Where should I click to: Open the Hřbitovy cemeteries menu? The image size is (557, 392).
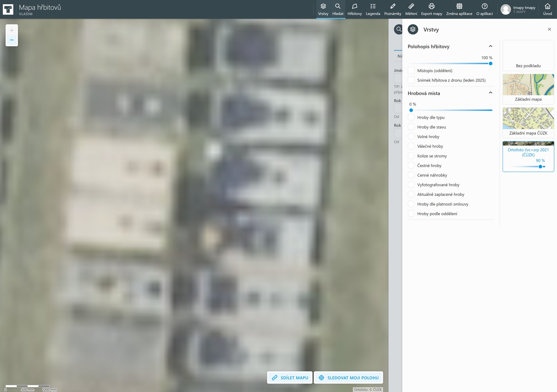point(355,9)
